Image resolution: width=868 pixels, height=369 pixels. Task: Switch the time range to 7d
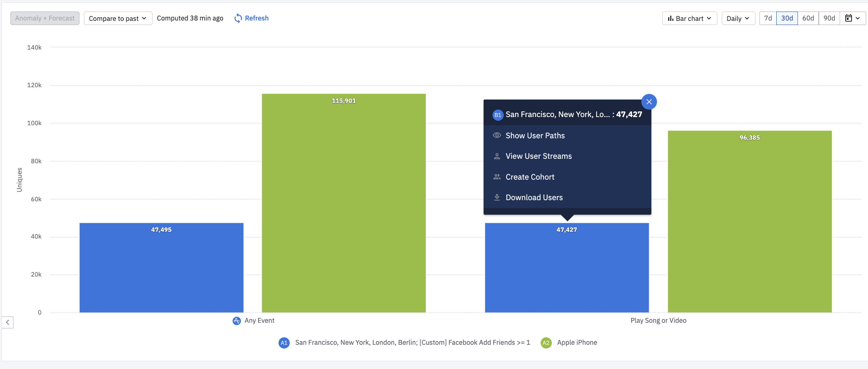(x=768, y=18)
